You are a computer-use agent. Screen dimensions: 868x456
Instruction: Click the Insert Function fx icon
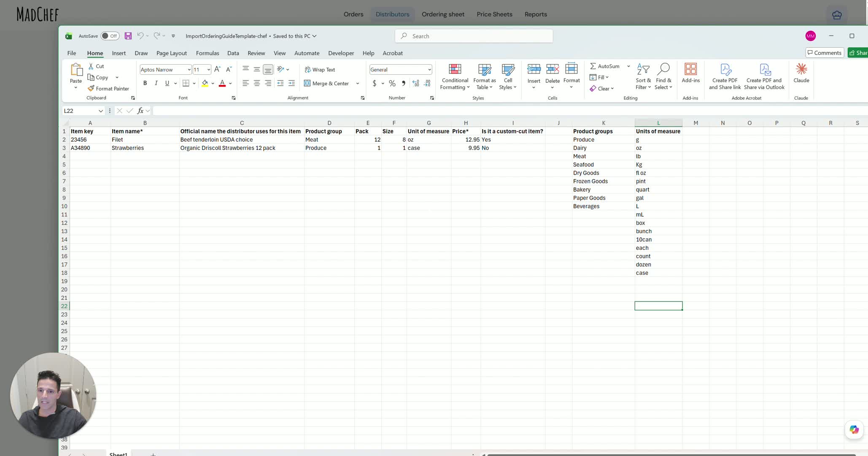click(x=140, y=111)
